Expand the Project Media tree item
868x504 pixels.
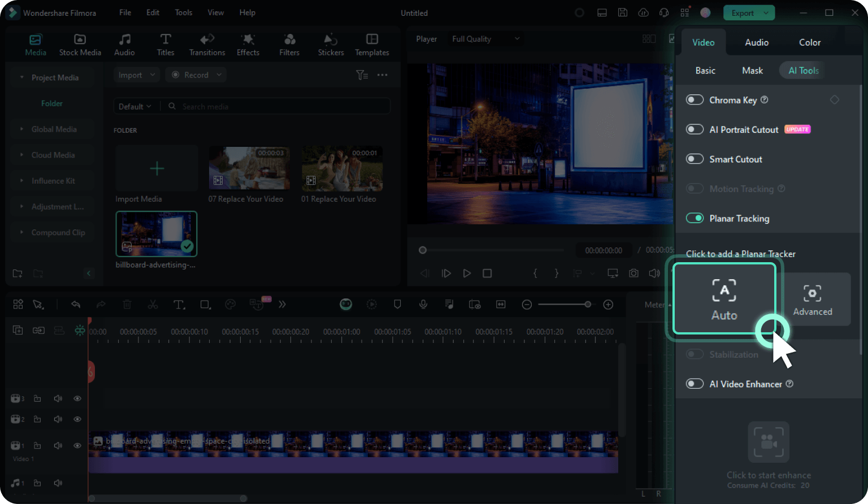21,77
